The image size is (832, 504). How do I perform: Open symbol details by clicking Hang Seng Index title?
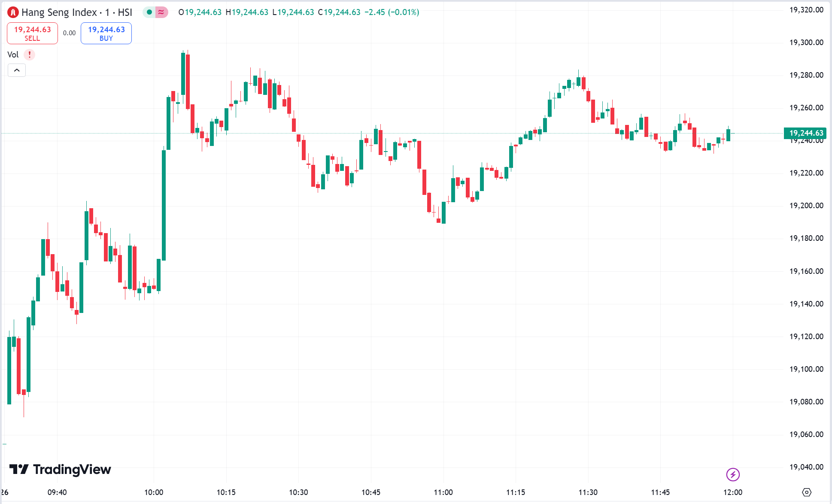tap(58, 12)
